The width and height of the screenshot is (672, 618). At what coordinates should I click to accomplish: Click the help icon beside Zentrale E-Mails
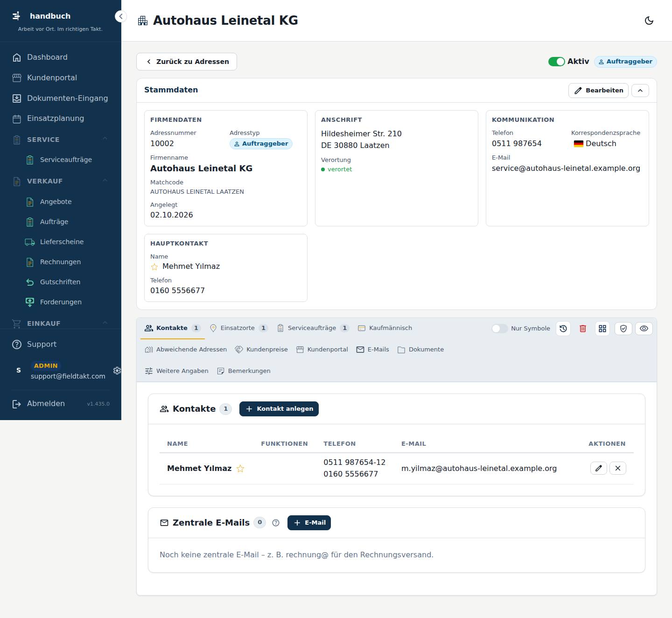point(276,523)
